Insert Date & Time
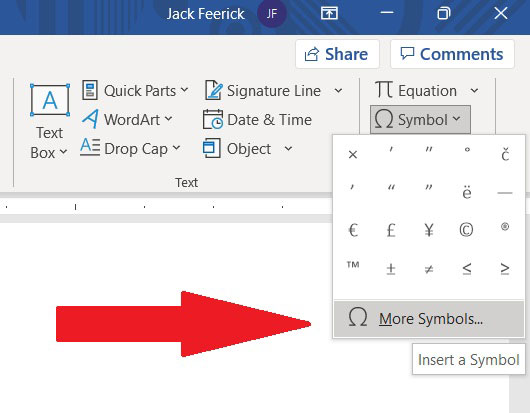Viewport: 530px width, 413px height. coord(258,120)
